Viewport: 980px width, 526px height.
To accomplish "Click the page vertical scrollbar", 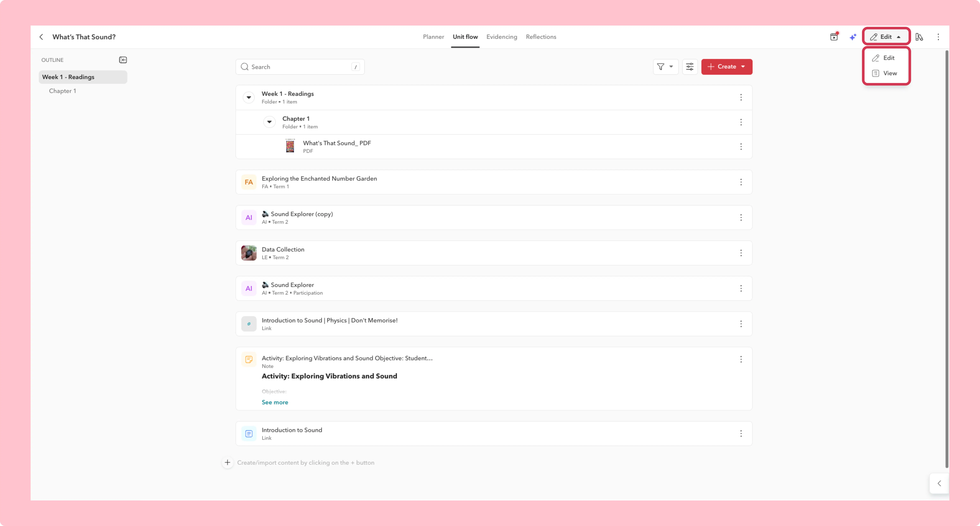I will [x=947, y=259].
